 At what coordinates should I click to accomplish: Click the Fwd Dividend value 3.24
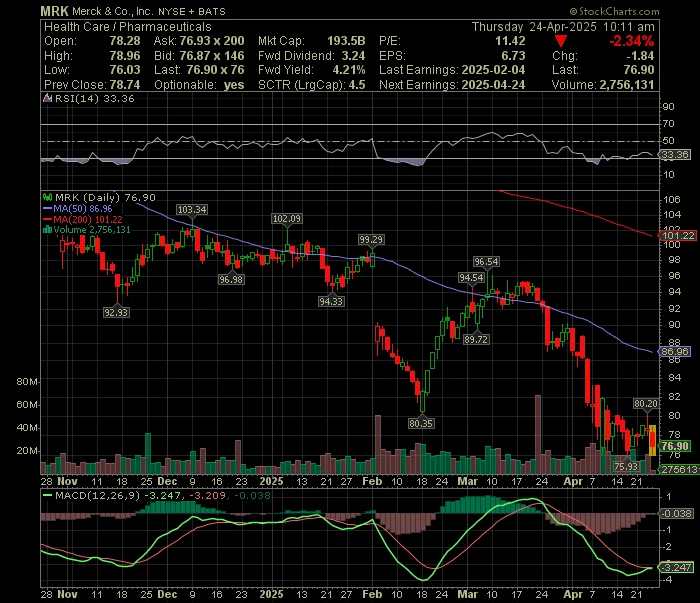(353, 56)
